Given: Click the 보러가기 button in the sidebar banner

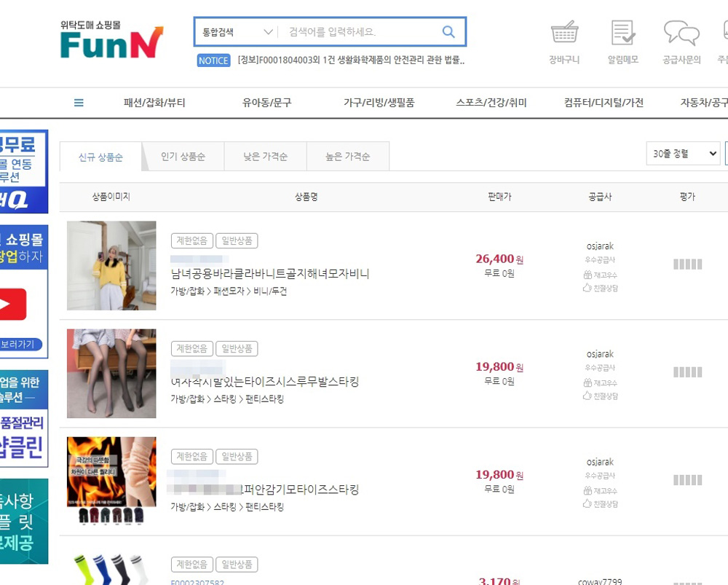Looking at the screenshot, I should 20,345.
